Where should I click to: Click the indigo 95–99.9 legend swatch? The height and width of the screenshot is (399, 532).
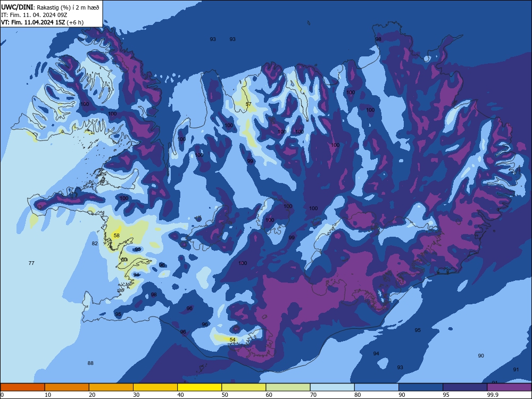(x=465, y=387)
